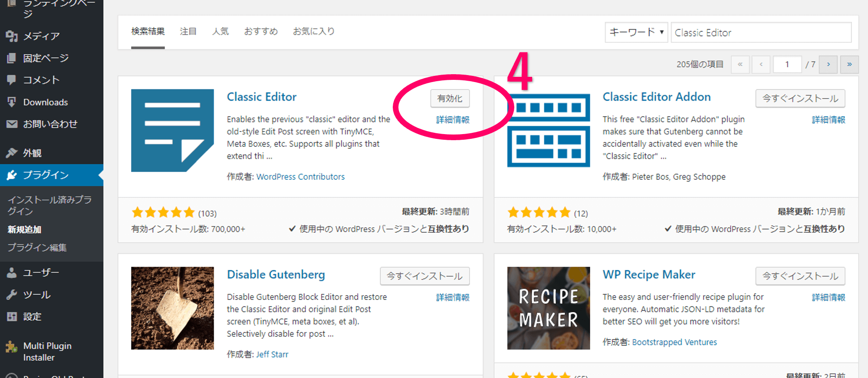Screen dimensions: 868x378
Task: Open the ツール wrench icon
Action: click(x=12, y=295)
